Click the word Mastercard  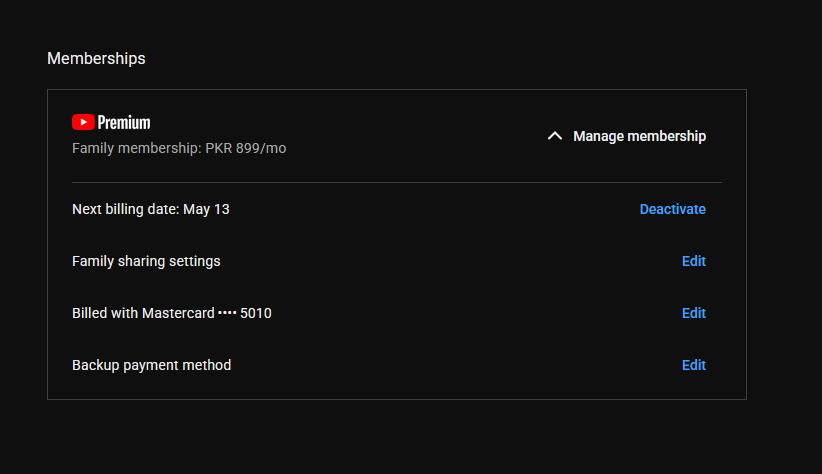pos(177,313)
